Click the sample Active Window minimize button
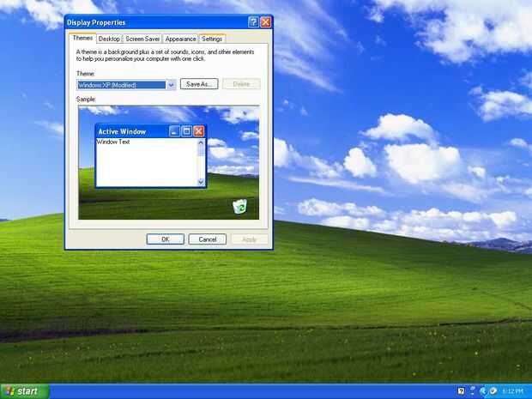 [174, 131]
